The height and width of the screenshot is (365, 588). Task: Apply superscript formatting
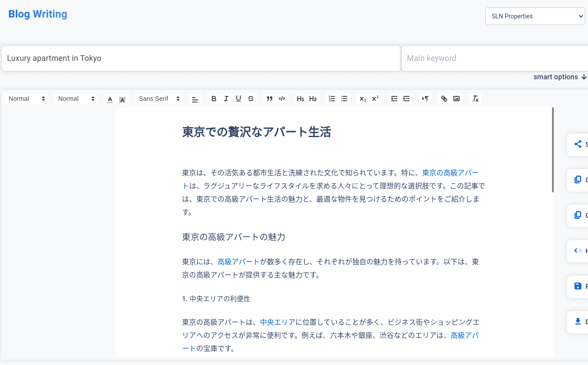[x=375, y=99]
